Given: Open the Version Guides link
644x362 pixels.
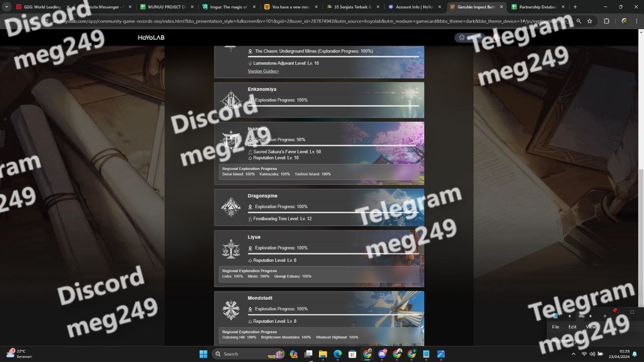Looking at the screenshot, I should [x=263, y=71].
